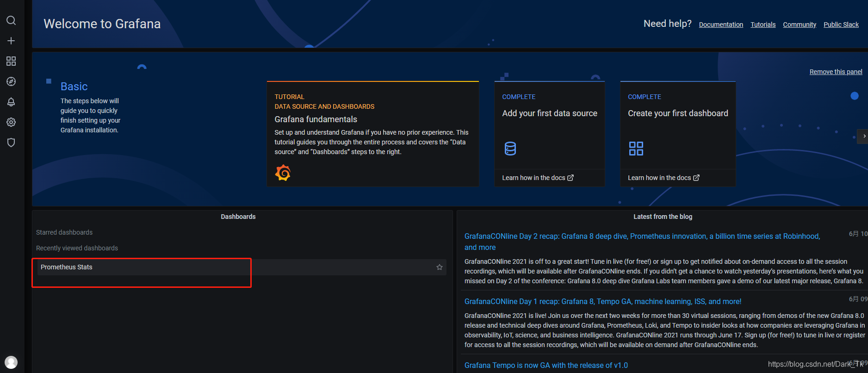Open the Community link
This screenshot has width=868, height=373.
pyautogui.click(x=800, y=25)
